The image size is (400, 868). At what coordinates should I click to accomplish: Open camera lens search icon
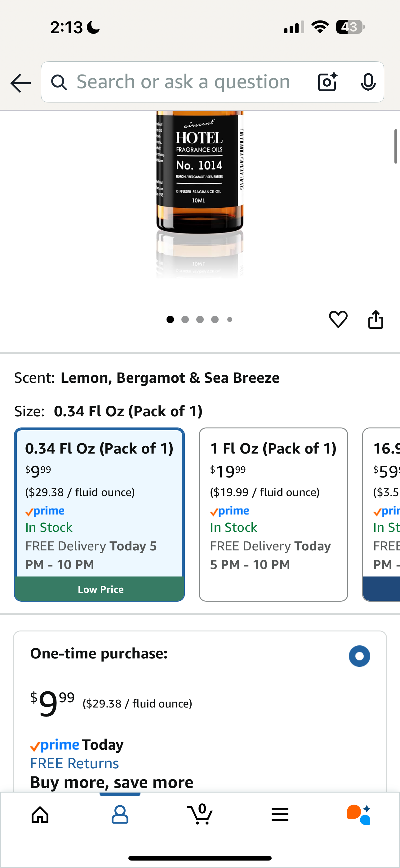click(x=327, y=82)
